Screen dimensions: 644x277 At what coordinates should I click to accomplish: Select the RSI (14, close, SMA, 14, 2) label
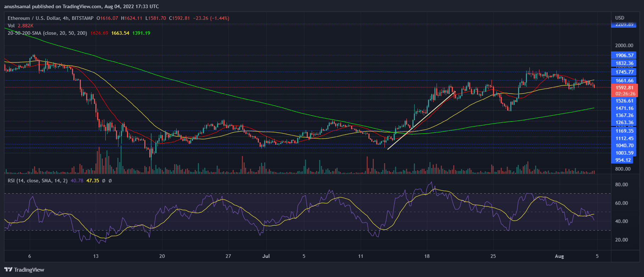coord(38,181)
